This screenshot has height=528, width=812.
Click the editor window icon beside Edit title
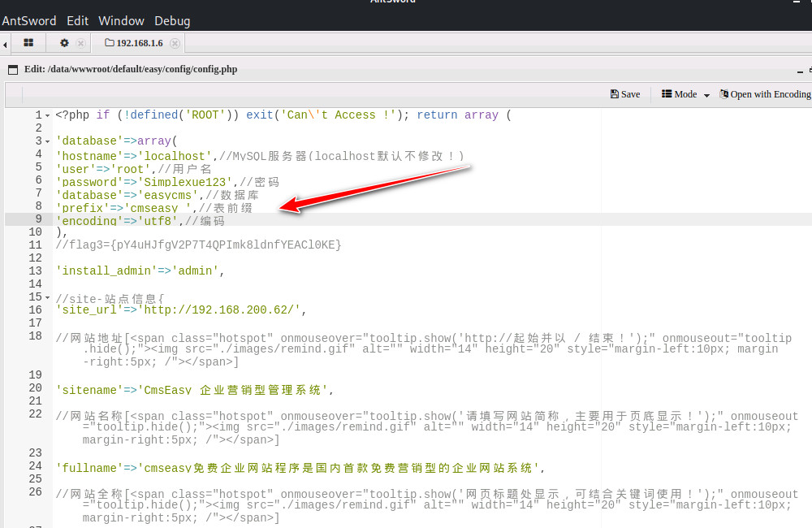(13, 70)
